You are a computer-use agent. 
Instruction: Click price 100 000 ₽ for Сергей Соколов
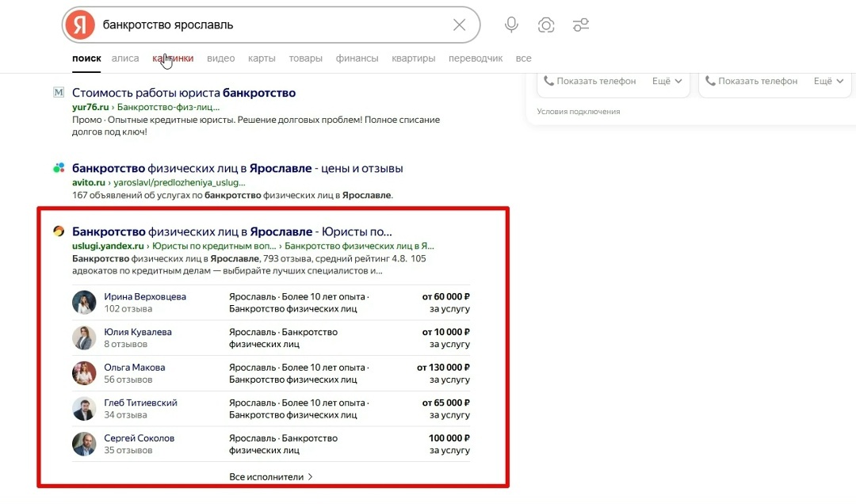tap(449, 438)
